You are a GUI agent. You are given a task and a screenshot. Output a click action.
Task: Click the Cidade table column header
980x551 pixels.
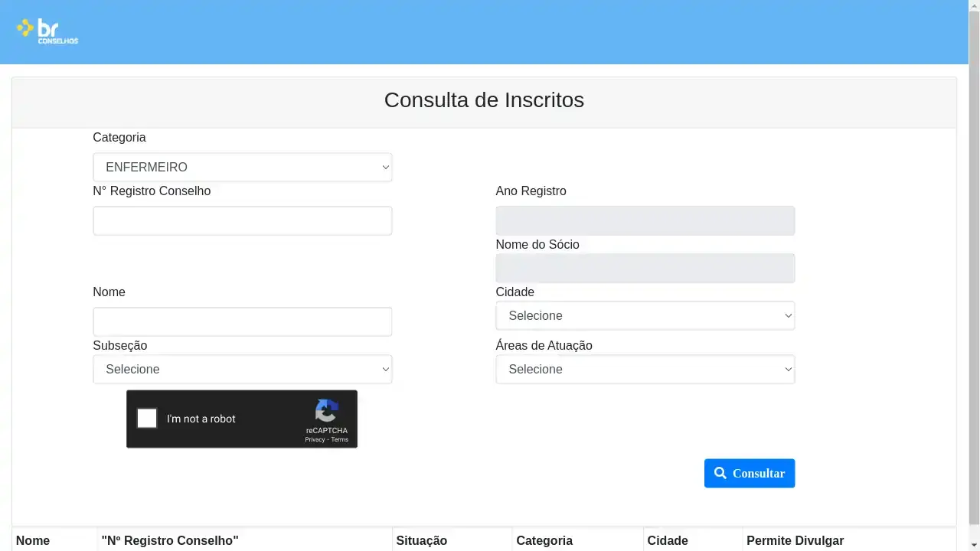[x=668, y=540]
